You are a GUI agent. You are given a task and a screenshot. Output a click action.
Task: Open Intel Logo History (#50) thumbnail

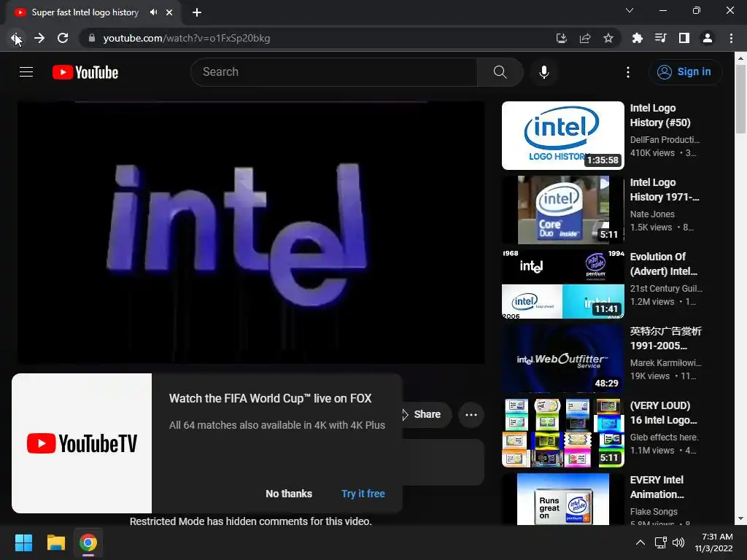pos(562,136)
